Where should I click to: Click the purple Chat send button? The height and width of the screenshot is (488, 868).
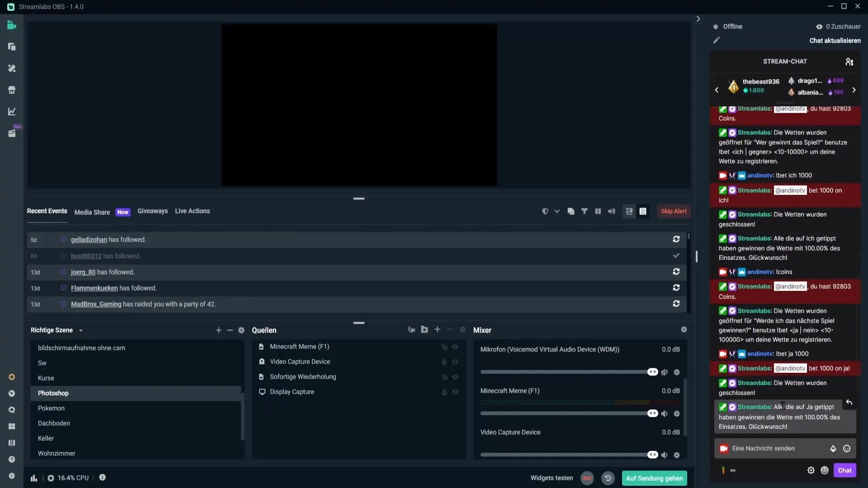click(x=844, y=470)
